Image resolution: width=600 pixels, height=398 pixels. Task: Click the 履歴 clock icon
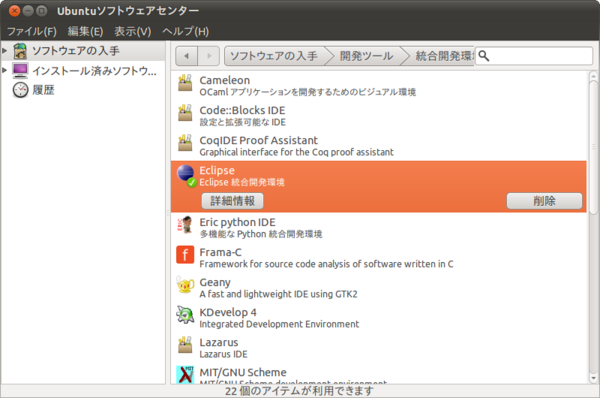pos(20,90)
